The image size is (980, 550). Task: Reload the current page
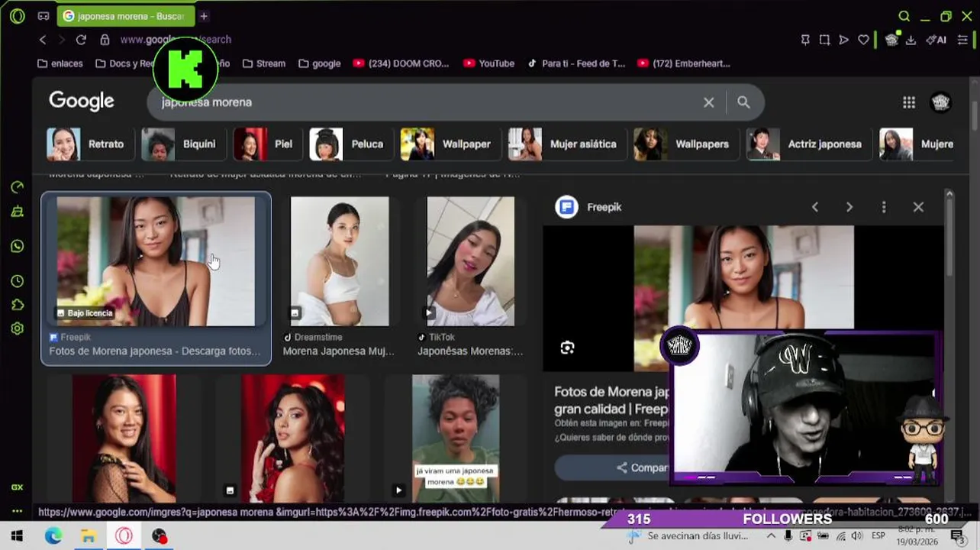tap(81, 40)
